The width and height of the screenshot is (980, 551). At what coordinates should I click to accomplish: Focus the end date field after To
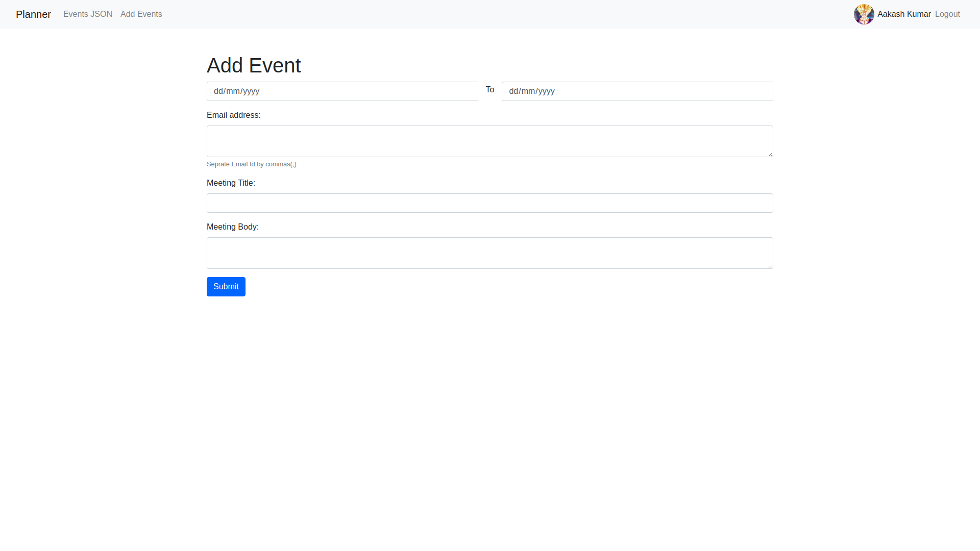(637, 91)
